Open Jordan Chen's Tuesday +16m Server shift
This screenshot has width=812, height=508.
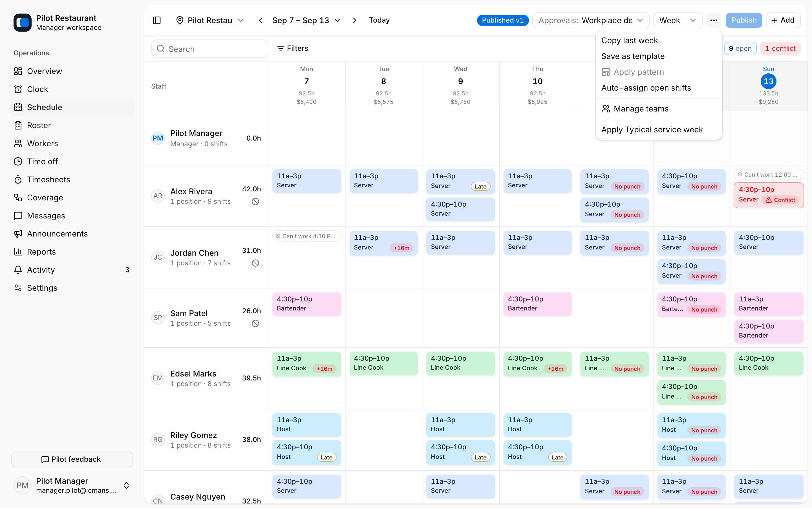pyautogui.click(x=383, y=243)
